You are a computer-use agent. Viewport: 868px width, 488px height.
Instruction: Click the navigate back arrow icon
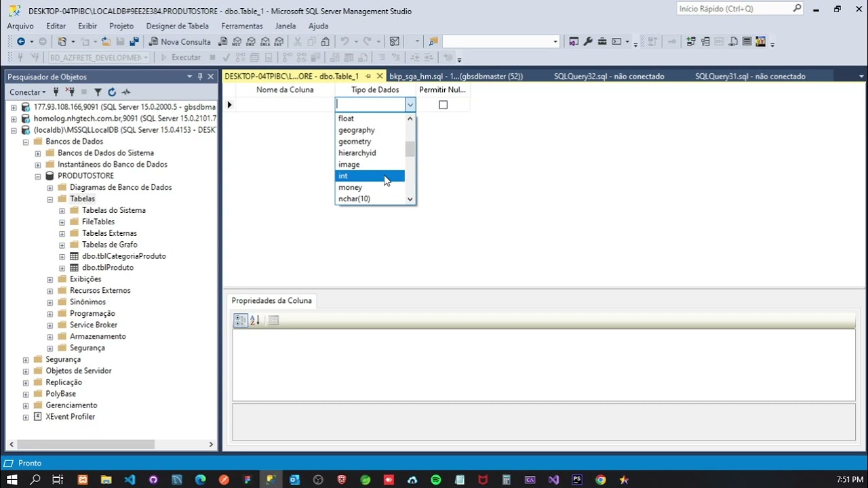(x=21, y=41)
